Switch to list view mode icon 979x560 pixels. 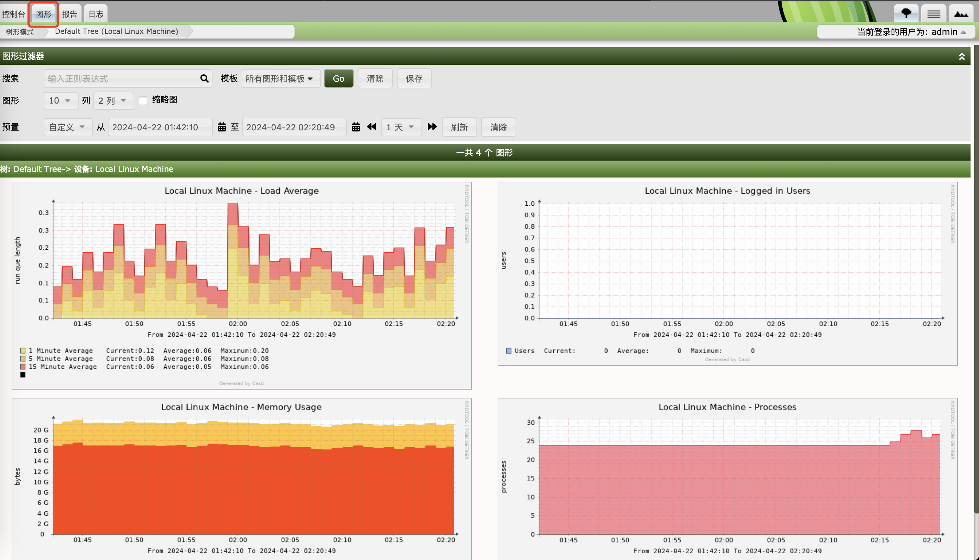tap(933, 13)
